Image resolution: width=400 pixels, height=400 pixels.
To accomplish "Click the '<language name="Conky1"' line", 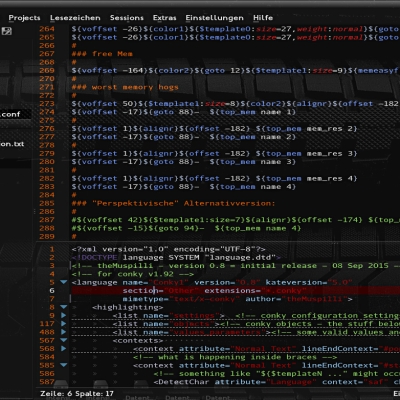I will [x=212, y=282].
